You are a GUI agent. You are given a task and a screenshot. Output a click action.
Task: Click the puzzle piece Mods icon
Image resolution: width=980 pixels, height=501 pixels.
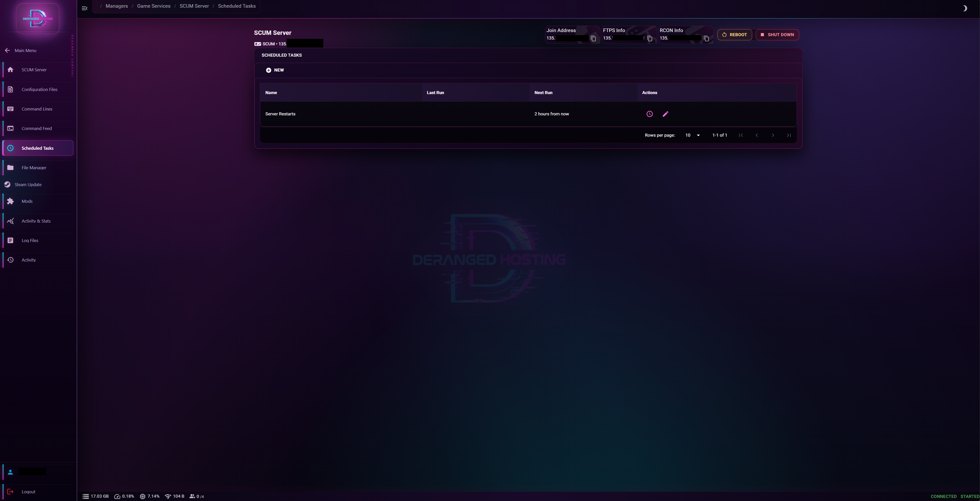pyautogui.click(x=10, y=201)
